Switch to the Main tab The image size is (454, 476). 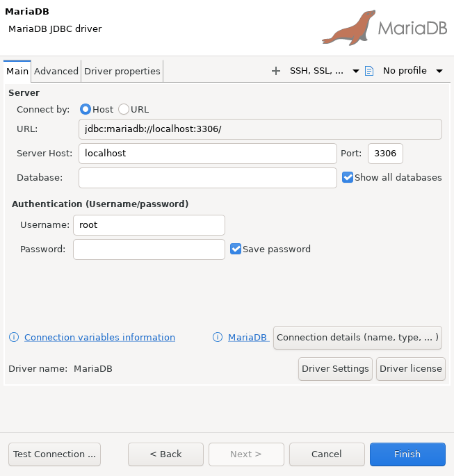click(17, 72)
